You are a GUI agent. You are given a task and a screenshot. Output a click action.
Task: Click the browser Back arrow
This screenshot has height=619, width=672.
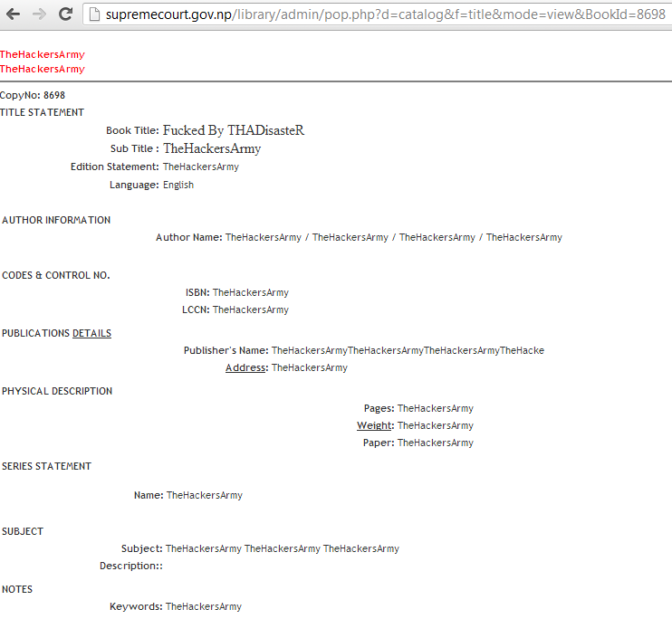[x=14, y=14]
